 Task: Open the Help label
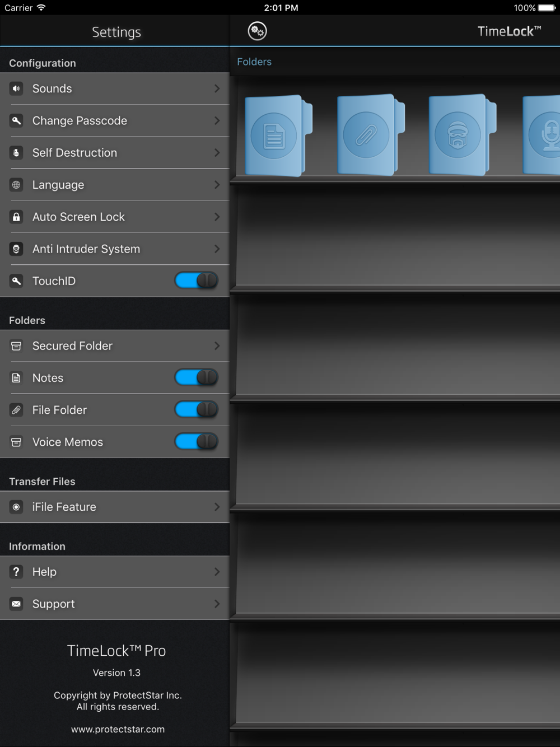click(x=44, y=572)
